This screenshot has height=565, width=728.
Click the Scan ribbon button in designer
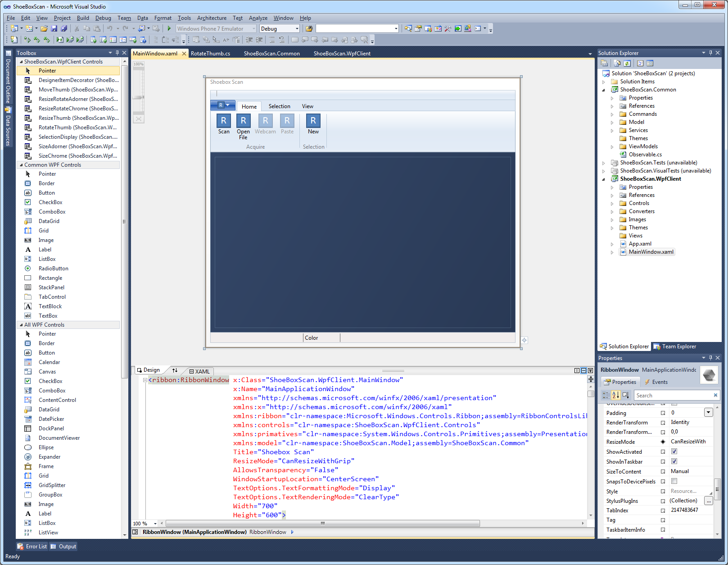click(x=224, y=124)
